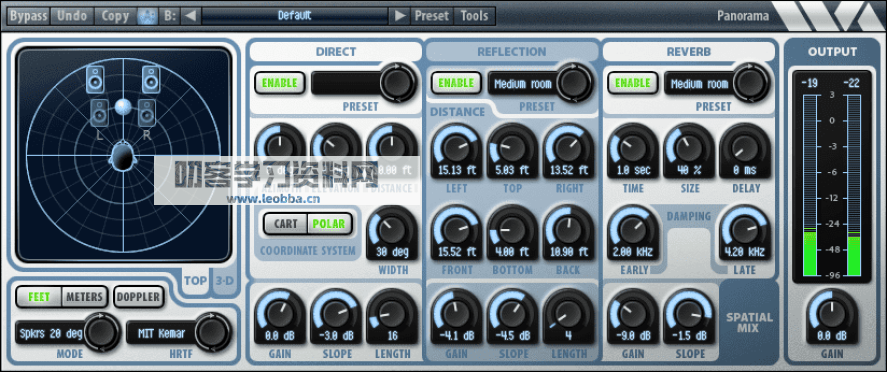Click the REVERB preset selector knob
This screenshot has height=372, width=887.
(x=751, y=83)
